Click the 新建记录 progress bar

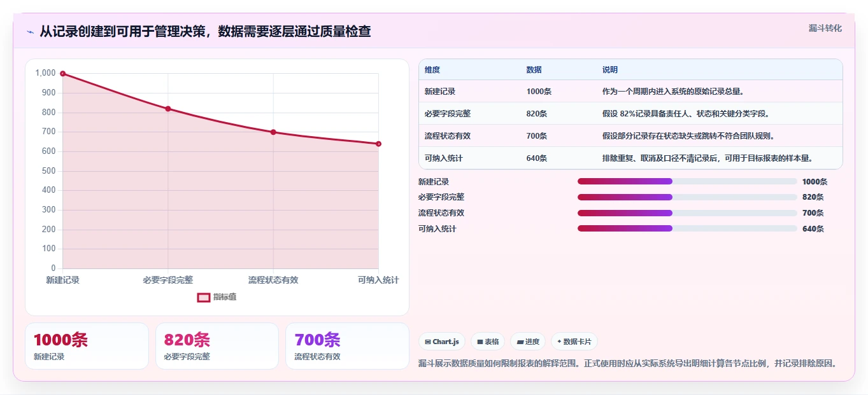pos(687,181)
